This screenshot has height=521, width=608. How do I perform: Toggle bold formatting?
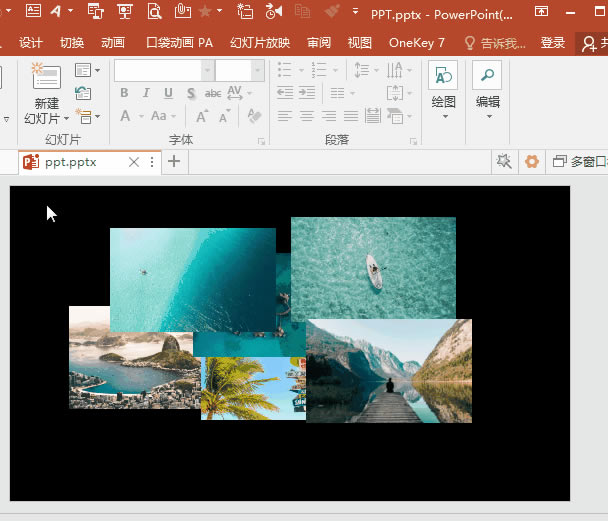(x=124, y=93)
